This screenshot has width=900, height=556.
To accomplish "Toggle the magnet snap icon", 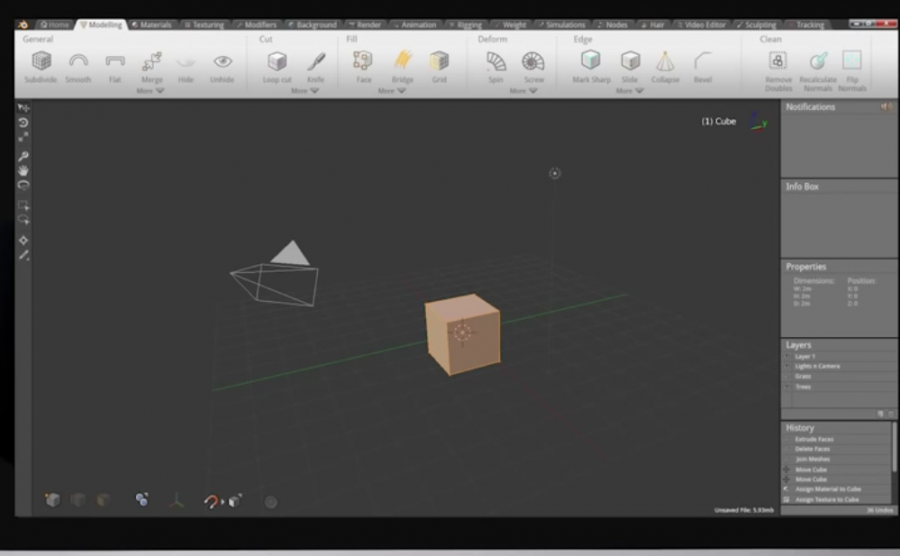I will (x=211, y=501).
